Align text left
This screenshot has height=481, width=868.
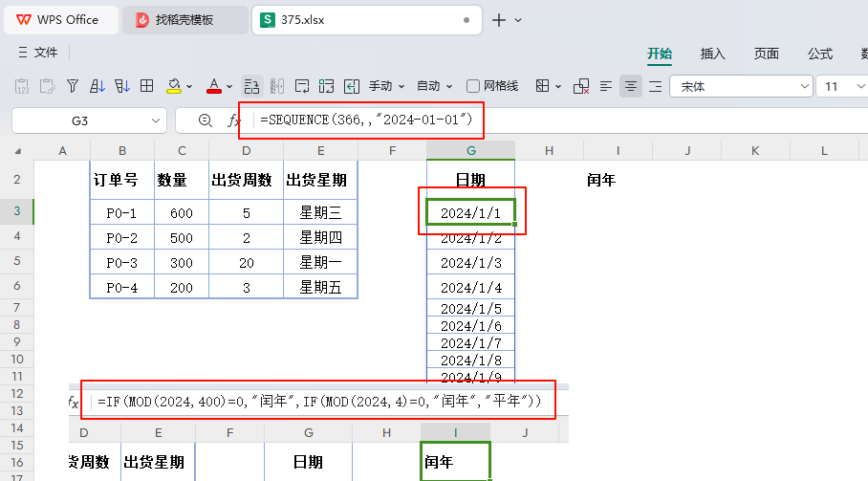pyautogui.click(x=606, y=86)
